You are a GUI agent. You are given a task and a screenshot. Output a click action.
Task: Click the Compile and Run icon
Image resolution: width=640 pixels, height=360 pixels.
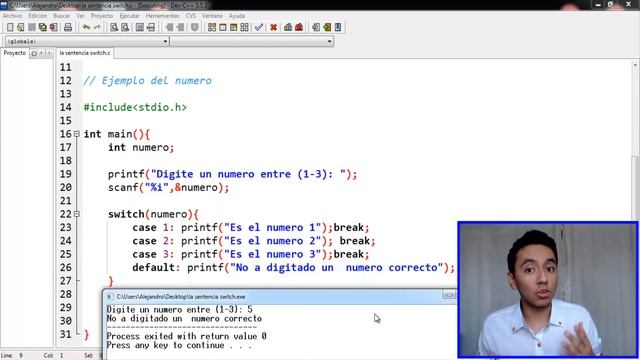pos(233,27)
